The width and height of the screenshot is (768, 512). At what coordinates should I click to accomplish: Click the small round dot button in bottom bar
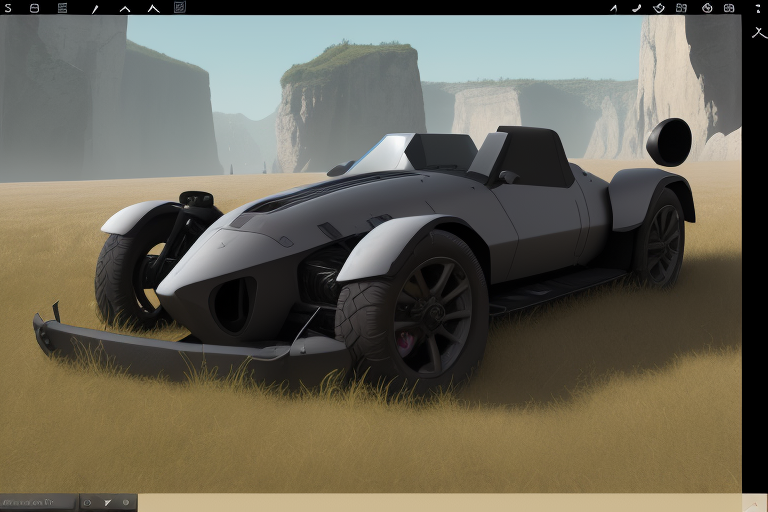click(126, 502)
